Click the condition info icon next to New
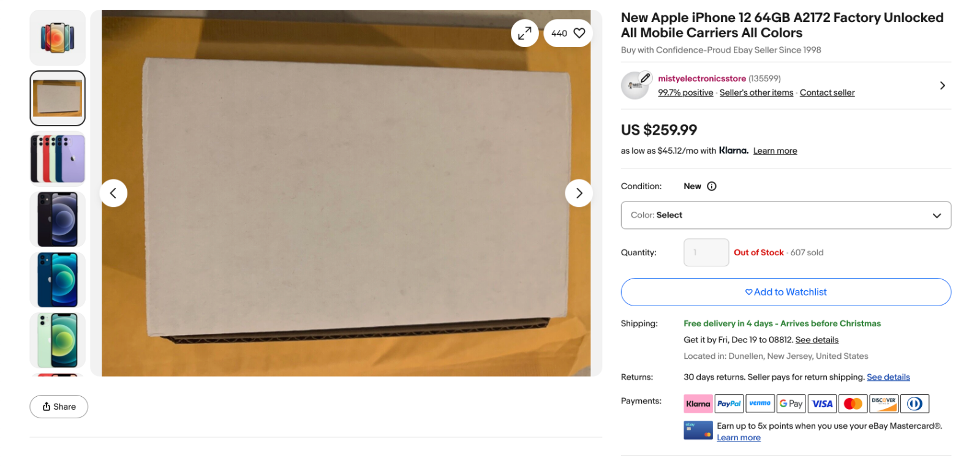 [x=712, y=186]
